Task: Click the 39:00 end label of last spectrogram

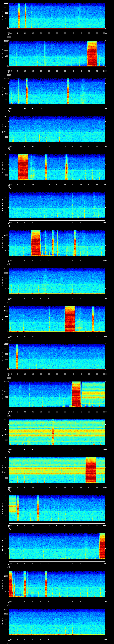Action: pyautogui.click(x=105, y=639)
